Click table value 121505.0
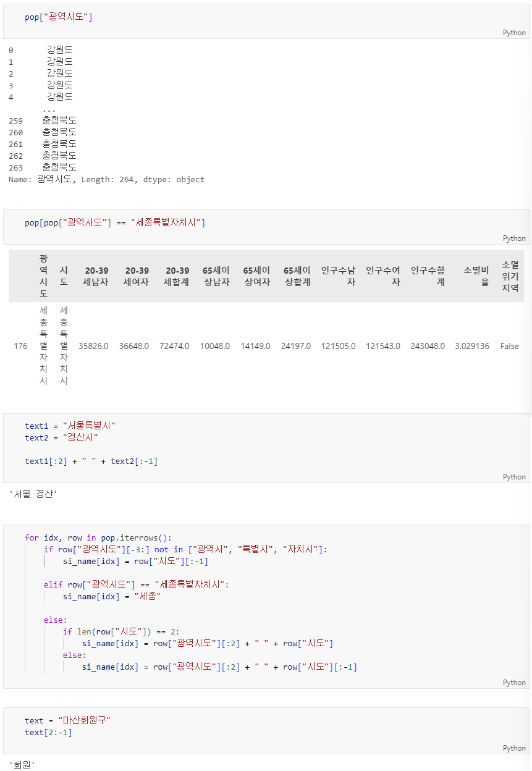Screen dimensions: 532x771 coord(339,346)
